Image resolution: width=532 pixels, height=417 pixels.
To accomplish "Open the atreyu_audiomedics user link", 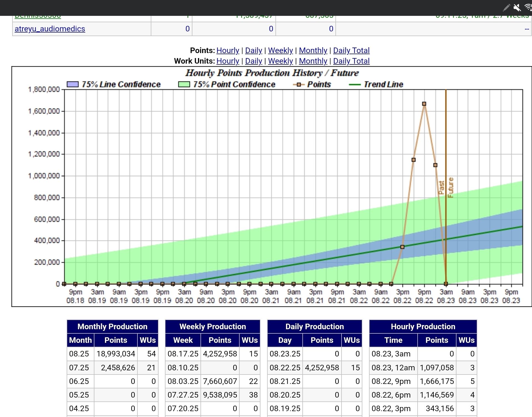I will pyautogui.click(x=50, y=29).
